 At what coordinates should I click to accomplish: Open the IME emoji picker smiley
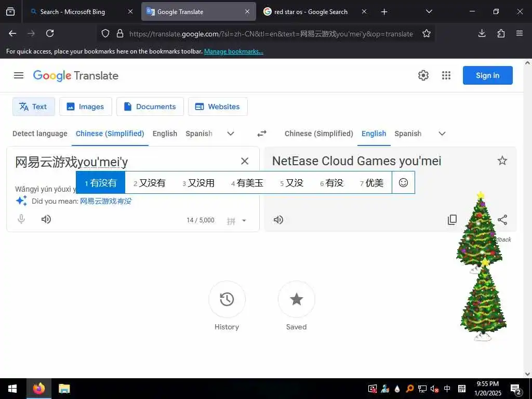[403, 182]
